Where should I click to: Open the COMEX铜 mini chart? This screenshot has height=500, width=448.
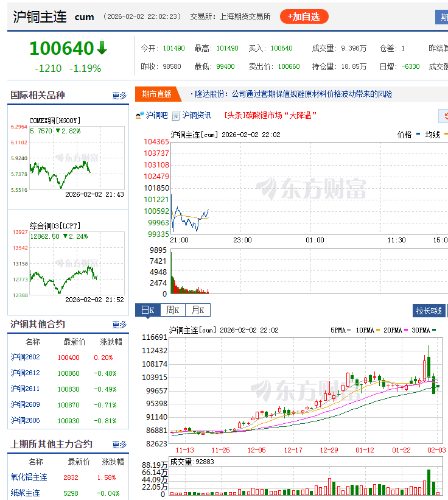coord(68,157)
